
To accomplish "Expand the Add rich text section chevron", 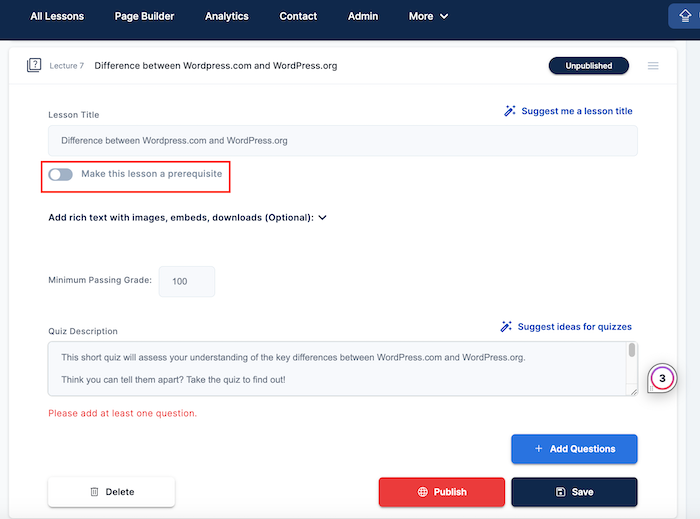I will (323, 217).
